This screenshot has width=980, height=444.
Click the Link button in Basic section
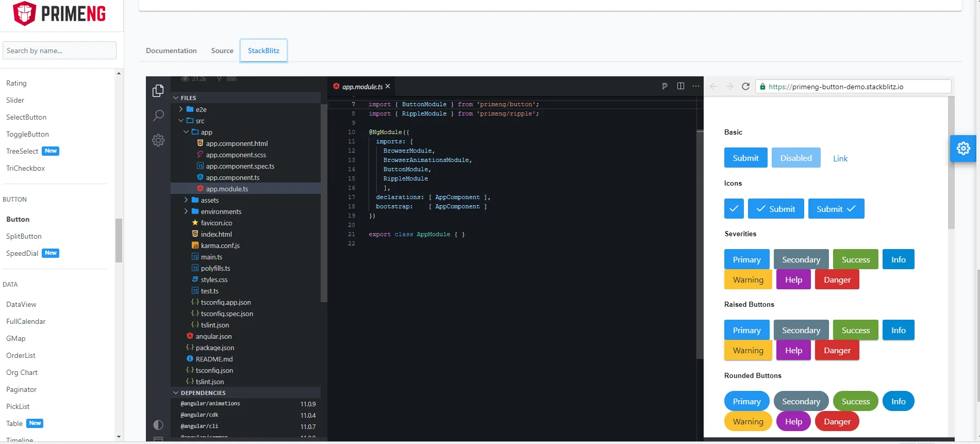[840, 158]
